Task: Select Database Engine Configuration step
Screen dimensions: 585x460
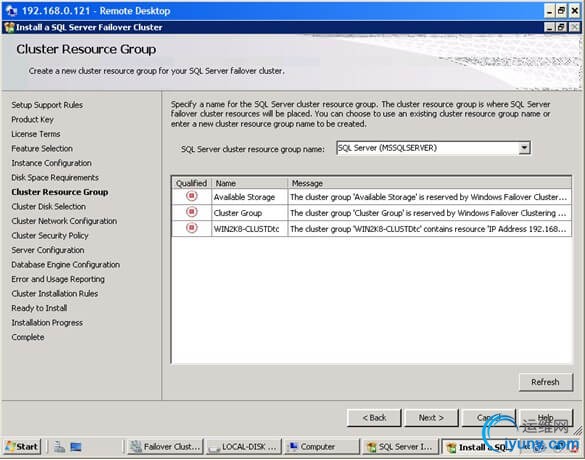Action: pyautogui.click(x=66, y=265)
